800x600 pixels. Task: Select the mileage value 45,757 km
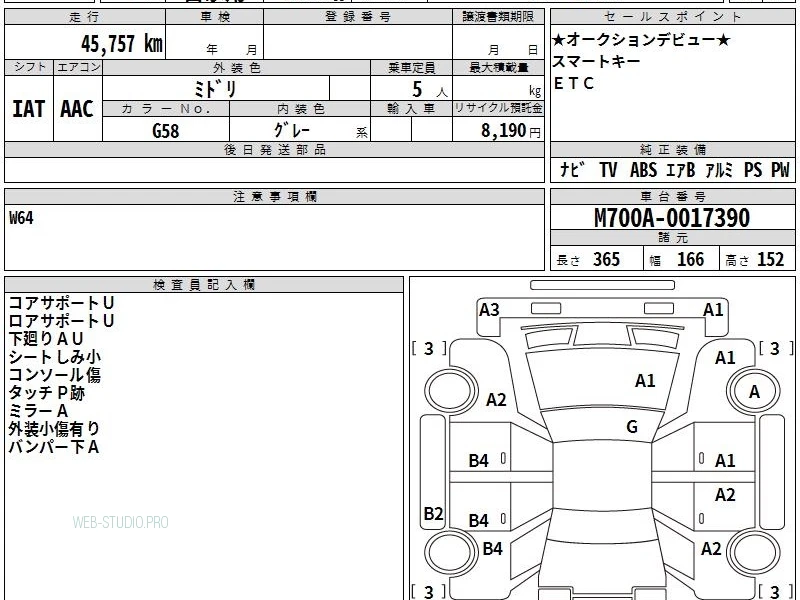tap(122, 44)
